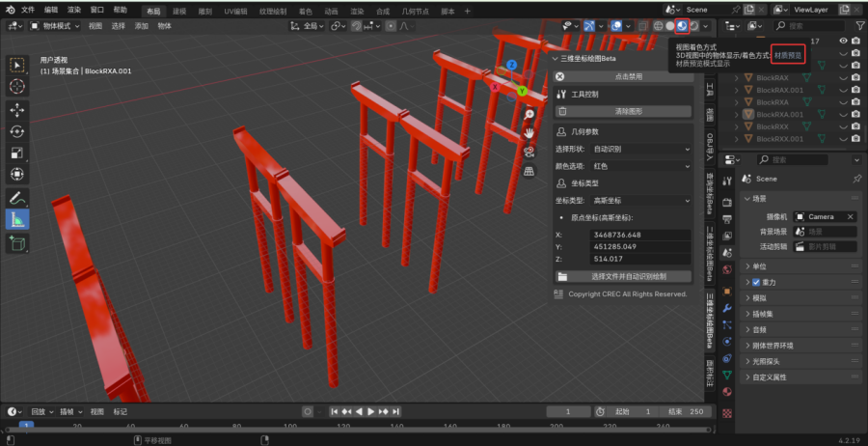This screenshot has height=446, width=868.
Task: Switch viewport to solid shading mode
Action: click(669, 26)
